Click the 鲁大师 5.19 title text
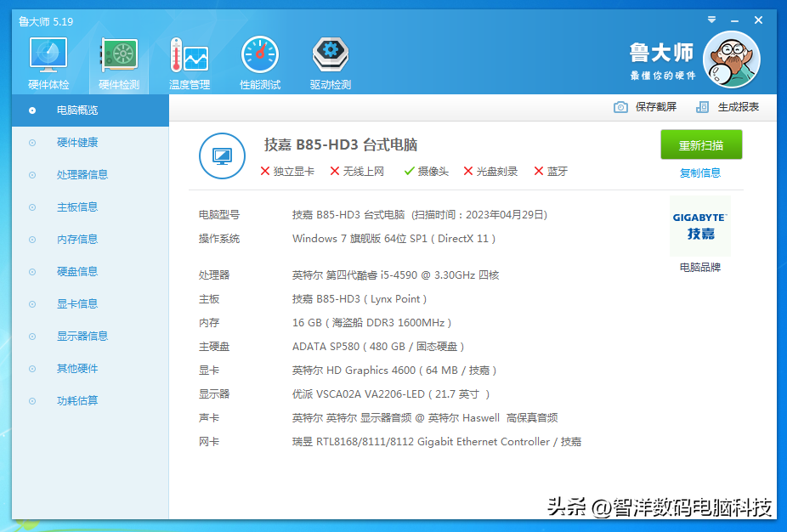This screenshot has height=532, width=787. click(46, 21)
